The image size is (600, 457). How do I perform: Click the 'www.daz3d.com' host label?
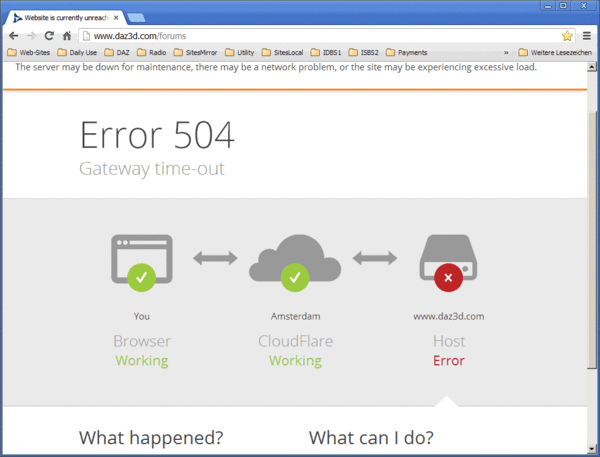click(448, 316)
